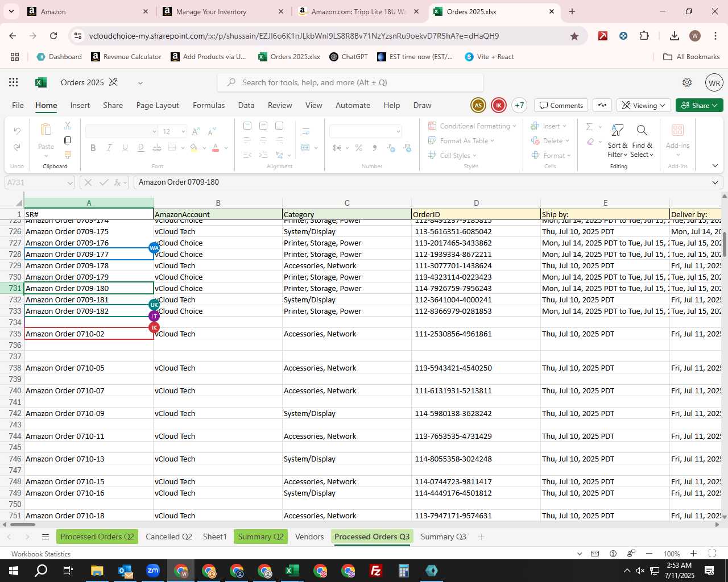Viewport: 728px width, 582px height.
Task: Click the Copy icon in Clipboard group
Action: [68, 140]
